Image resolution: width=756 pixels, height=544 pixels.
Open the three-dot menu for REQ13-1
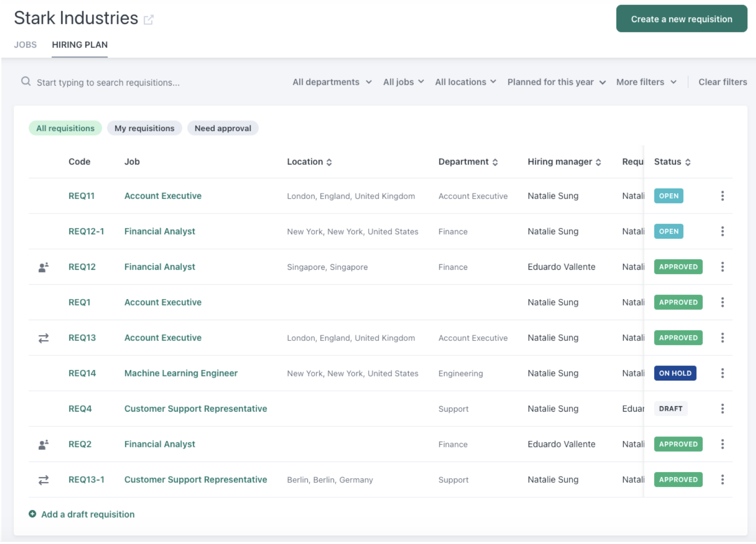coord(722,480)
